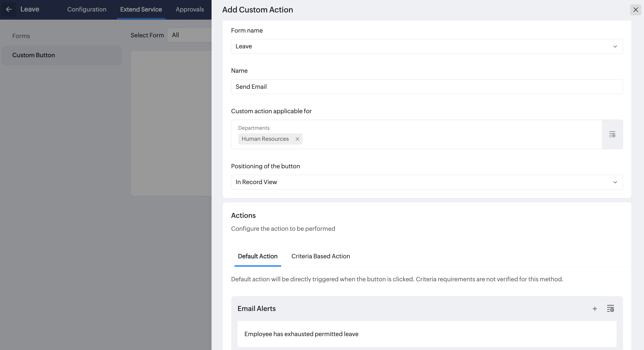
Task: Click the back arrow beside Leave
Action: point(9,10)
